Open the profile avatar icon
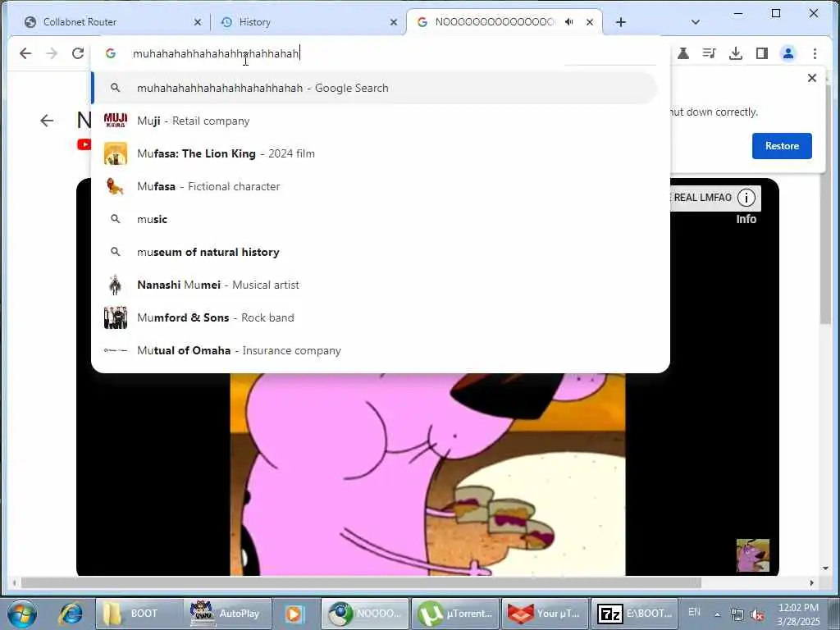 [x=788, y=53]
